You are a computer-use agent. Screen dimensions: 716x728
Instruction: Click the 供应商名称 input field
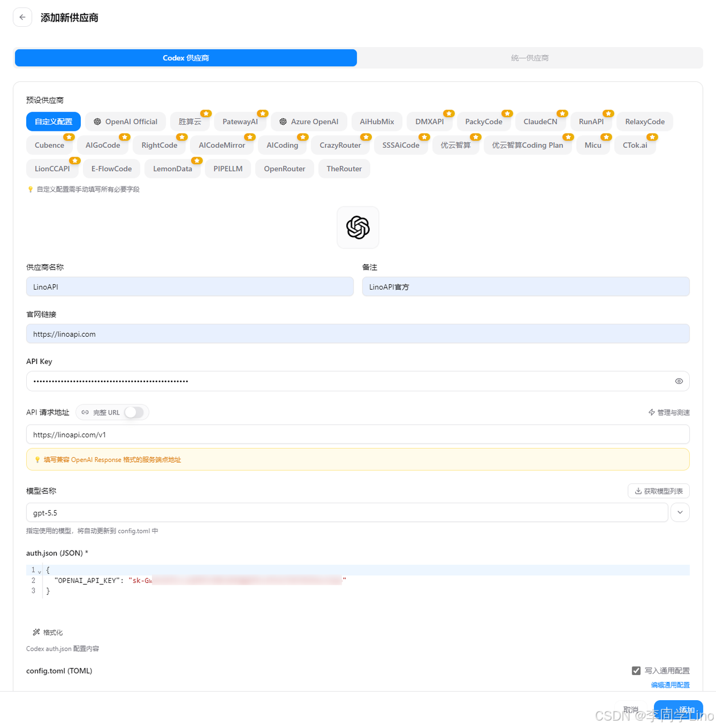[x=190, y=287]
